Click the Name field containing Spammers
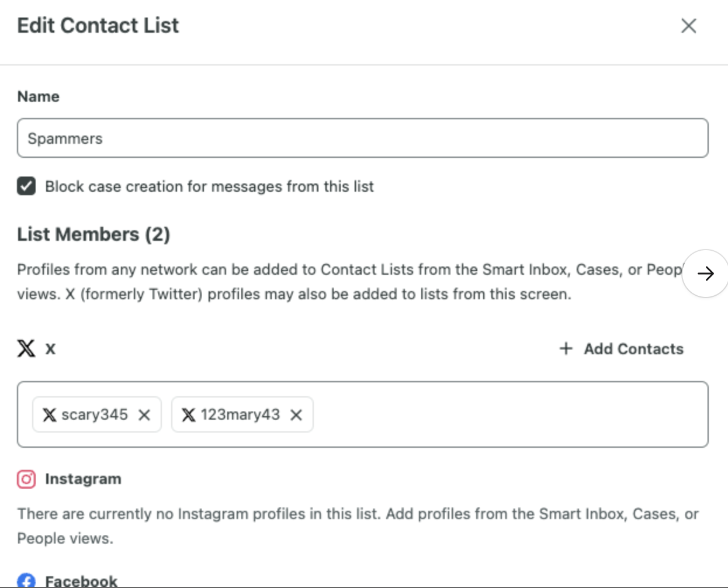Image resolution: width=728 pixels, height=588 pixels. point(362,139)
